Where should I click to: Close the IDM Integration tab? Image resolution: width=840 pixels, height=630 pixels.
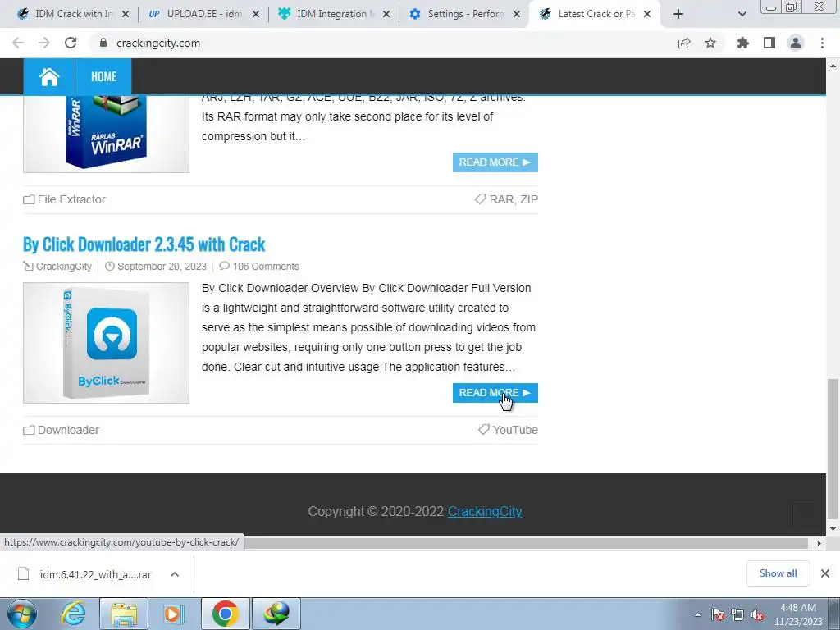[386, 15]
